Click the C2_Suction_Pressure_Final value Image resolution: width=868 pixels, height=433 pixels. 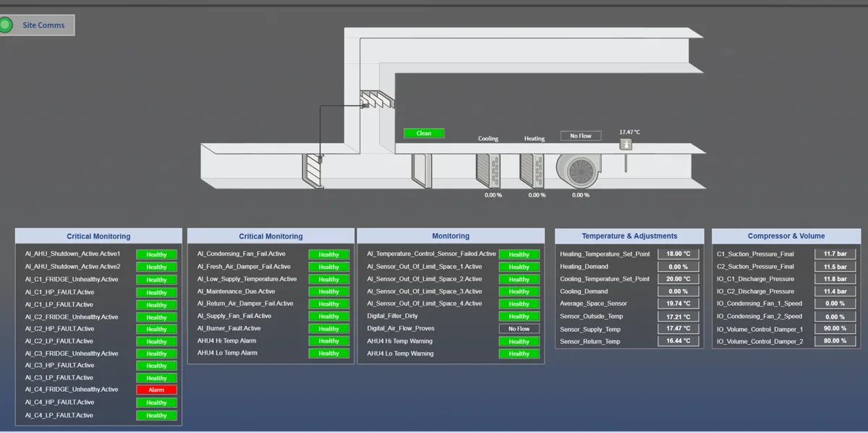835,267
